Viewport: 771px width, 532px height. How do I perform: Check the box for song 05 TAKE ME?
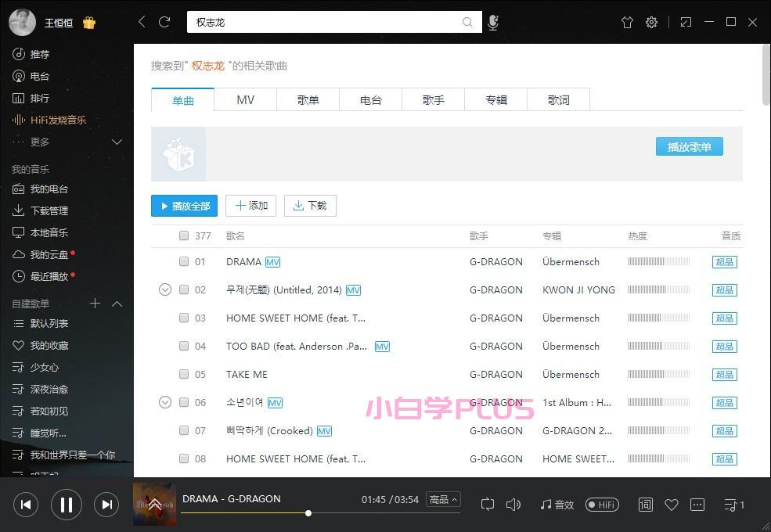click(184, 374)
